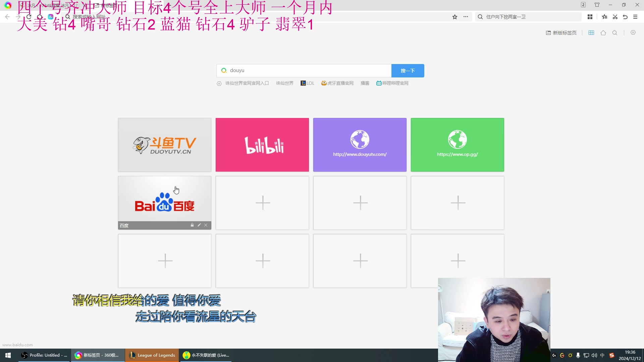Toggle the bookmark star in the address bar
The image size is (644, 362).
[x=454, y=16]
